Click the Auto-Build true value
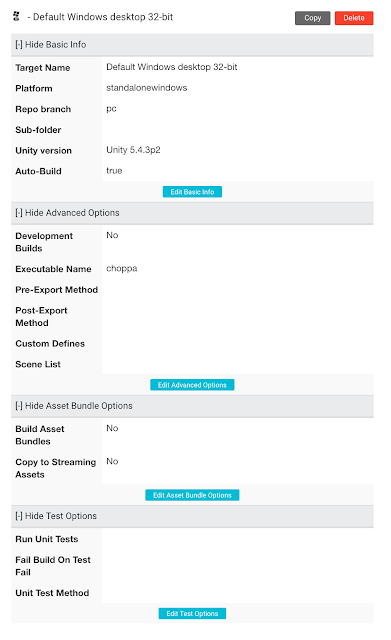The image size is (391, 640). pyautogui.click(x=114, y=171)
